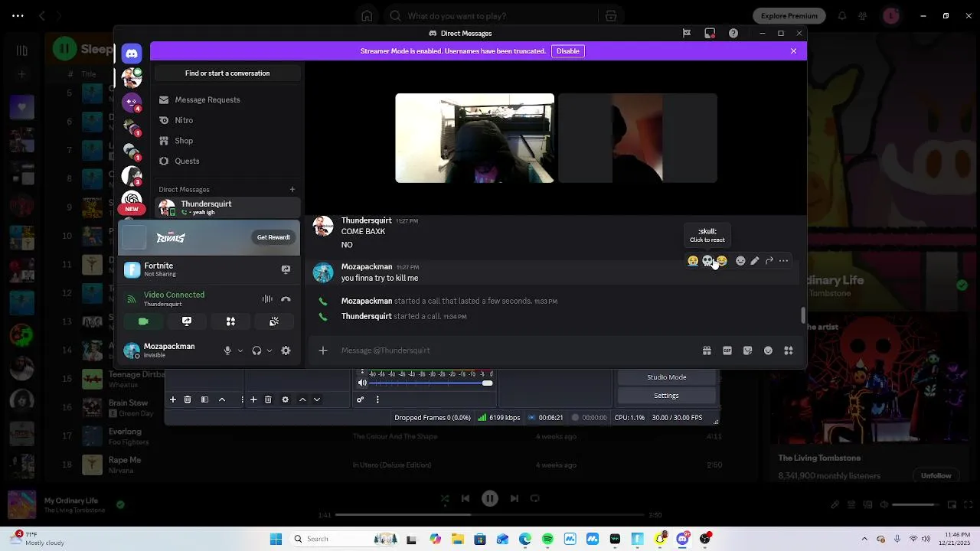Toggle the Studio Mode button in OBS

pyautogui.click(x=666, y=377)
